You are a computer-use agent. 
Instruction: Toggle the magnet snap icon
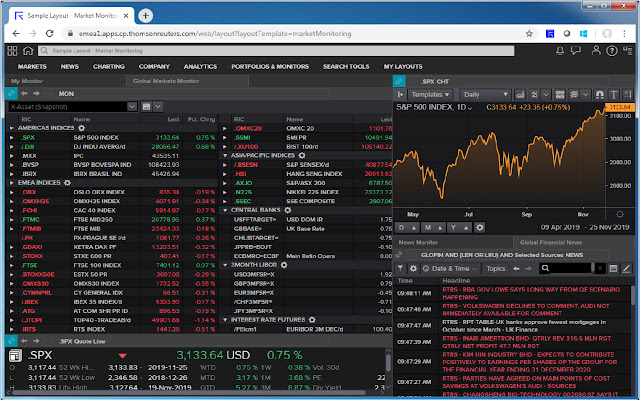point(600,95)
